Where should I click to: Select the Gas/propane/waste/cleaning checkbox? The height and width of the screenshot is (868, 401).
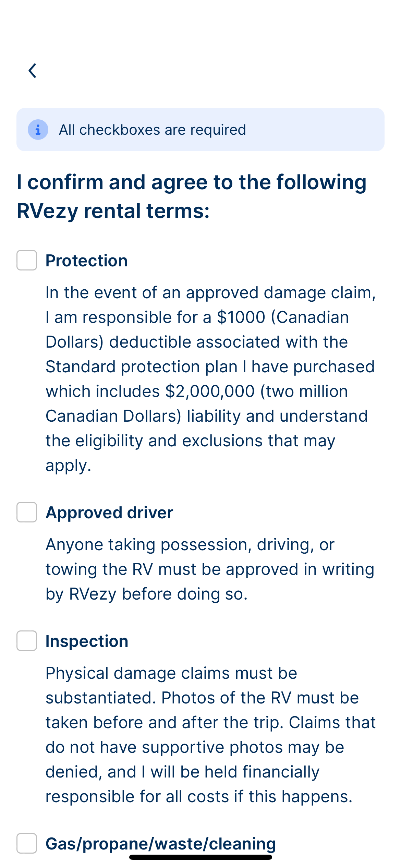[x=27, y=843]
